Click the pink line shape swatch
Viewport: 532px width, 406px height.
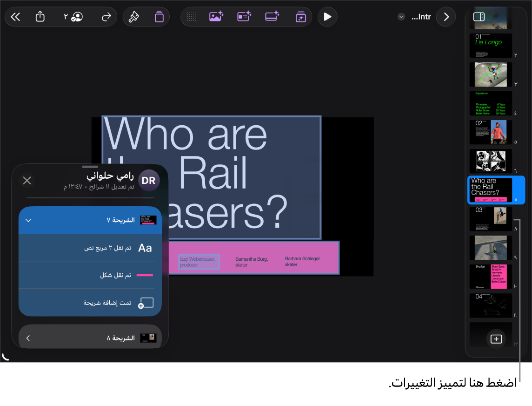click(x=145, y=275)
